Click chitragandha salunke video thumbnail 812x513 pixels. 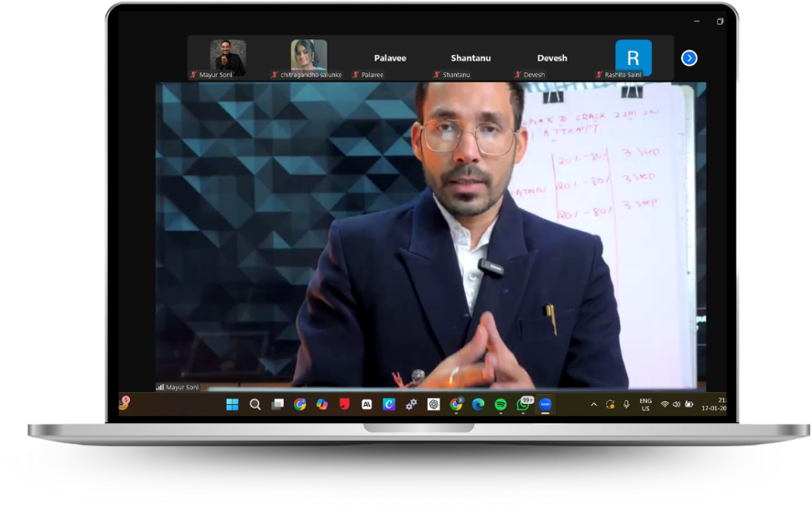click(x=309, y=58)
